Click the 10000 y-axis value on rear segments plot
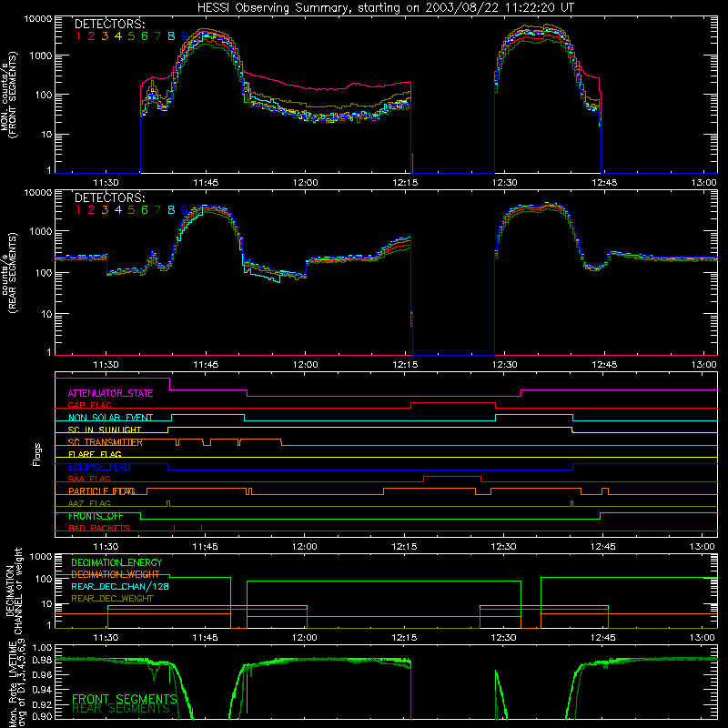This screenshot has height=728, width=728. tap(37, 193)
